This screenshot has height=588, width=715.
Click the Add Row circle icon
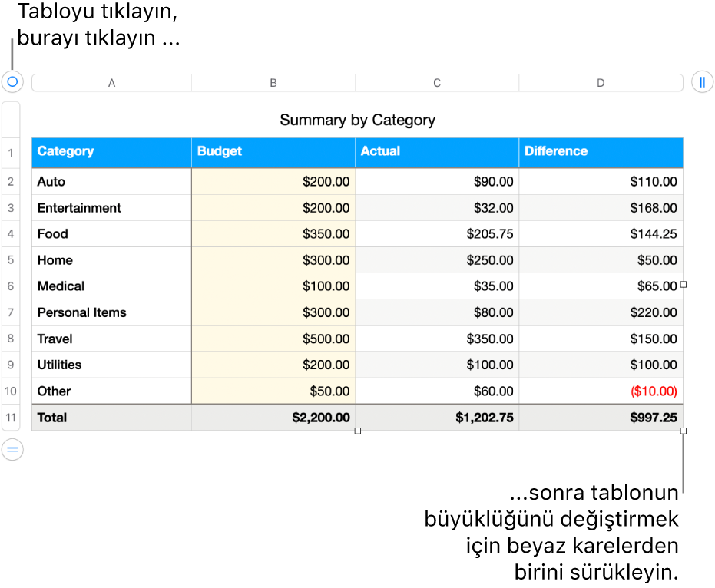[x=12, y=450]
